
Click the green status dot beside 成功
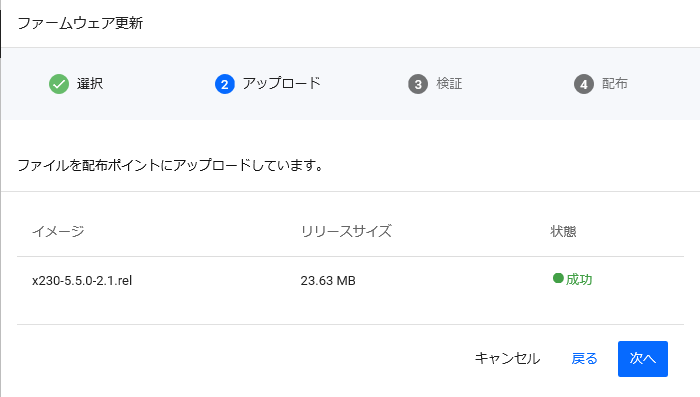point(558,278)
